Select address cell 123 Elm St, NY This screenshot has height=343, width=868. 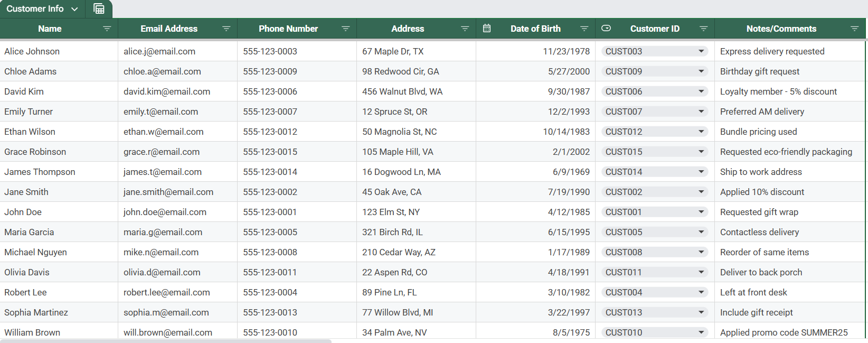click(x=417, y=212)
